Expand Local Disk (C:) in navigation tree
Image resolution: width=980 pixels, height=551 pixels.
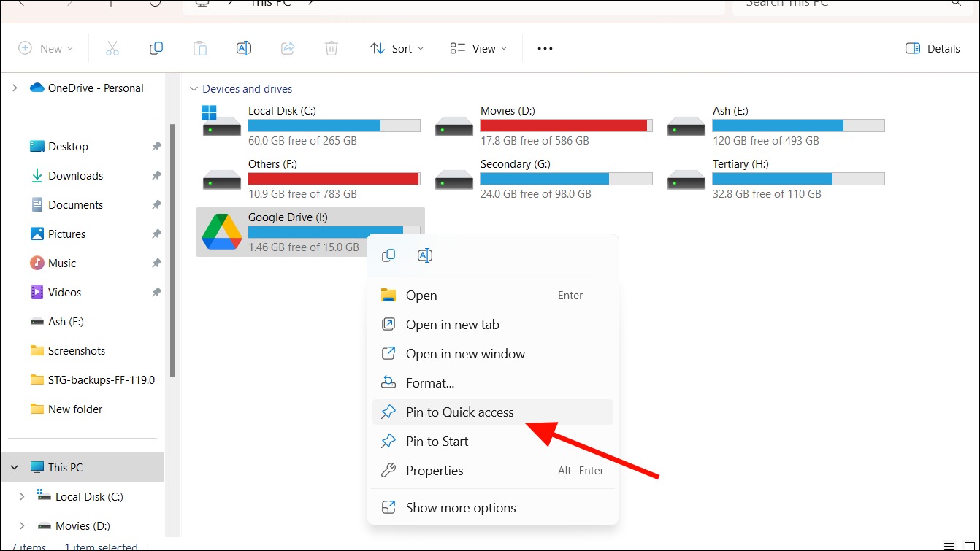point(22,496)
